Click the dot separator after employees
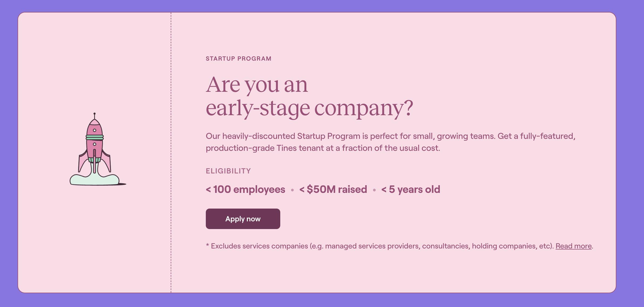 (292, 190)
